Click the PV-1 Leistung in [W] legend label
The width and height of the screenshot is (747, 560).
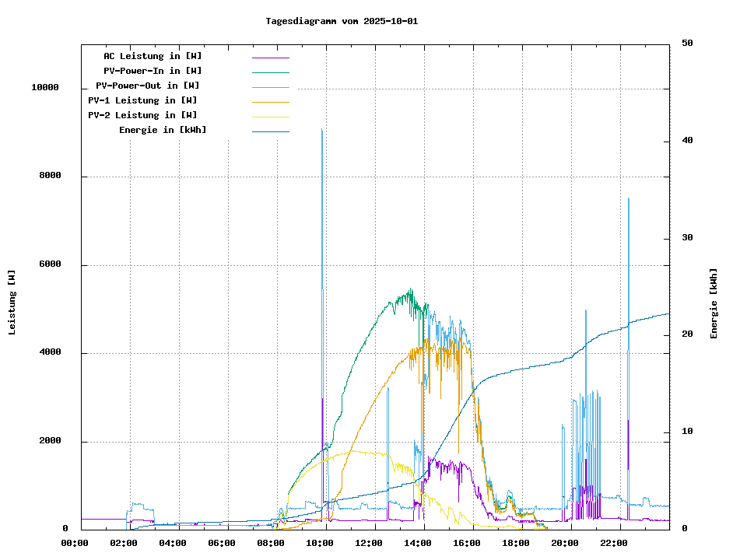coord(142,100)
